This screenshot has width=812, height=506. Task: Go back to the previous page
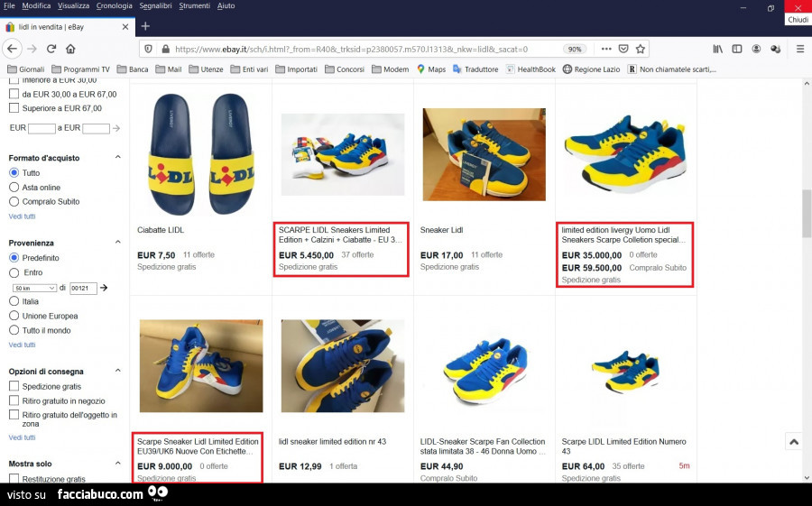coord(12,49)
